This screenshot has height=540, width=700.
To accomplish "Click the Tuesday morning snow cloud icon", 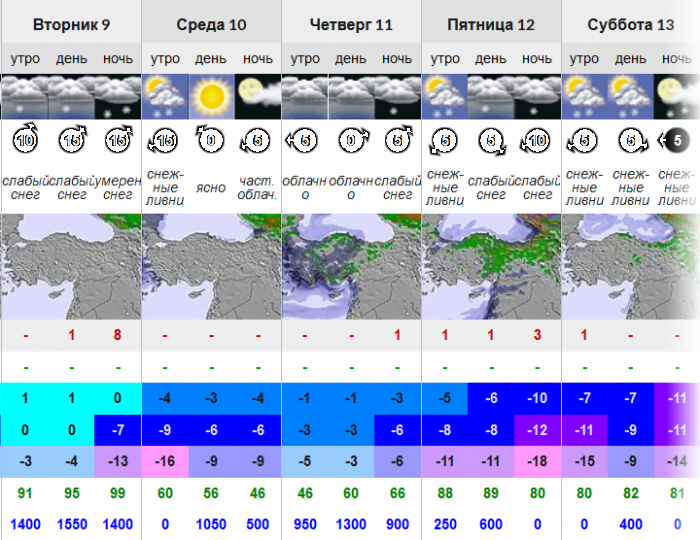I will 25,96.
